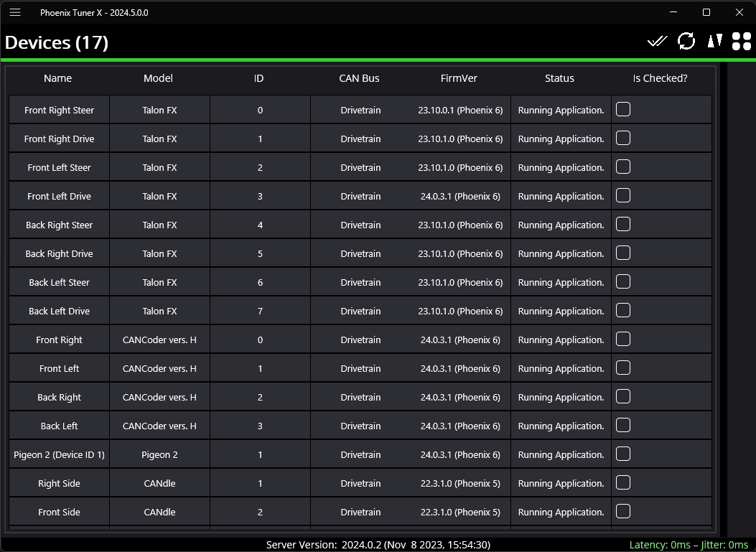Image resolution: width=756 pixels, height=552 pixels.
Task: Select the Front Left Drive name cell
Action: (60, 196)
